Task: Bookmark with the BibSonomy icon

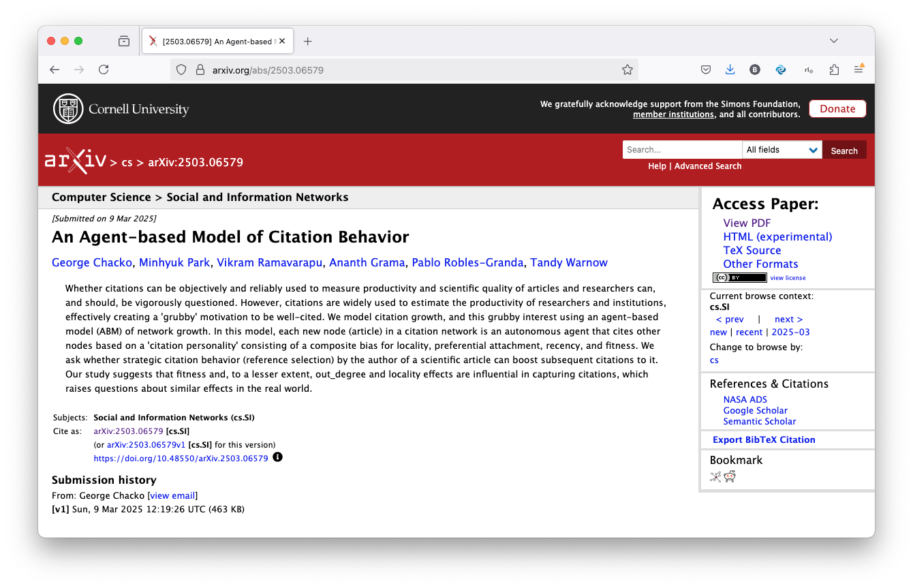Action: tap(715, 477)
